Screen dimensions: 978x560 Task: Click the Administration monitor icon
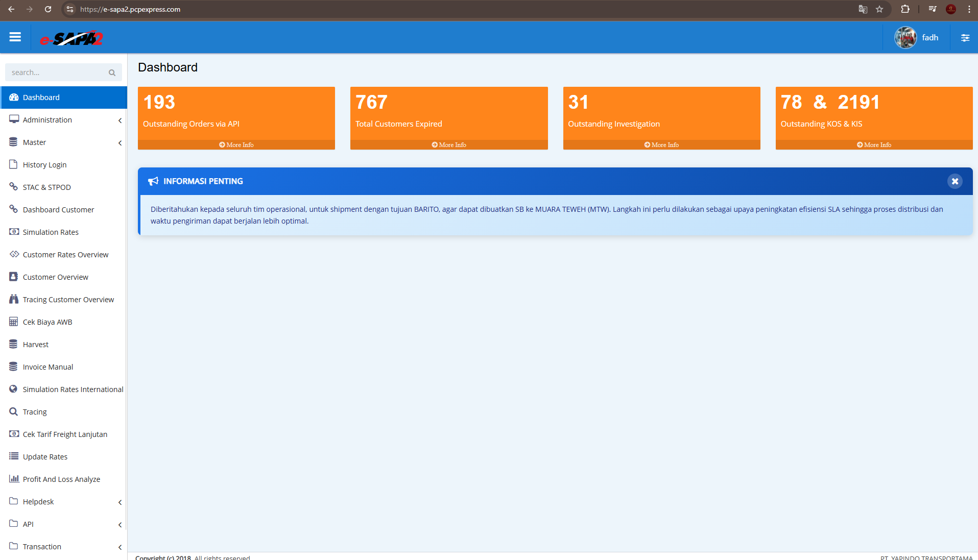pyautogui.click(x=14, y=119)
